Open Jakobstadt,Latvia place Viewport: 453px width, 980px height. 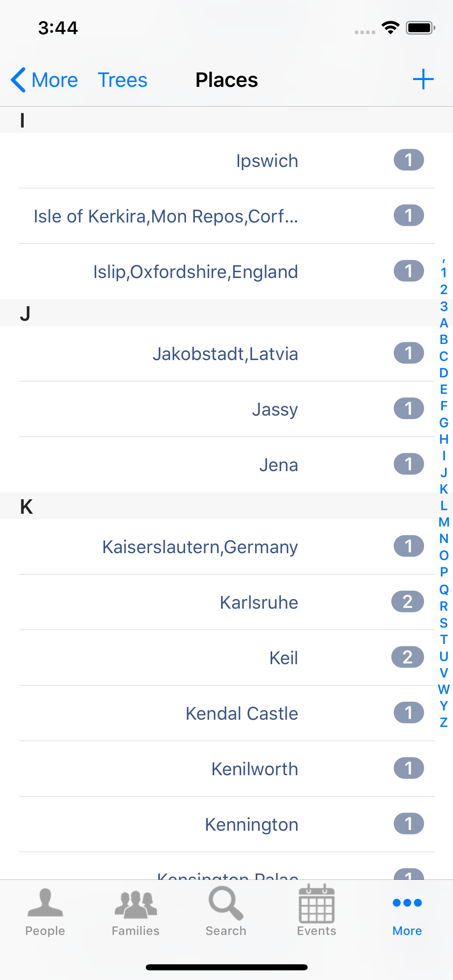click(x=225, y=354)
